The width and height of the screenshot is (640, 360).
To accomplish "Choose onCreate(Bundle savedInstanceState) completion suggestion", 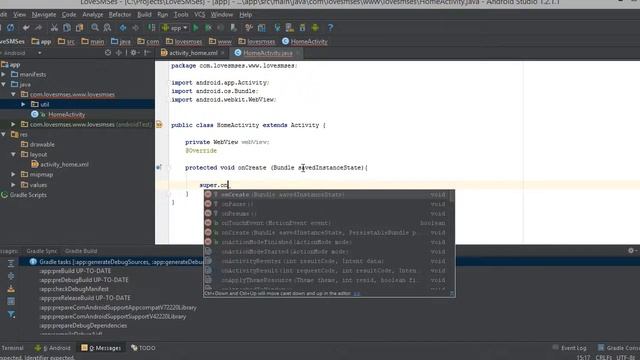I will tap(326, 195).
